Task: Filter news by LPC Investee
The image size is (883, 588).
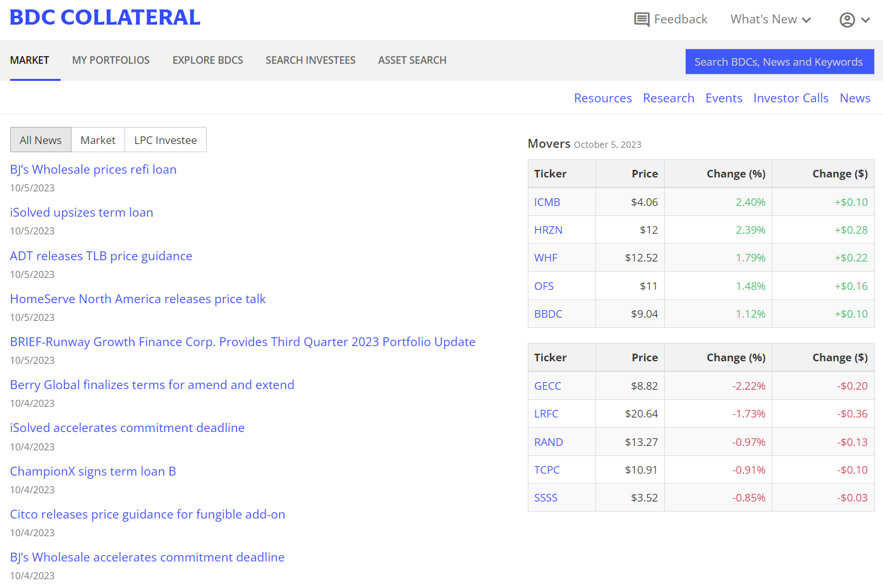Action: (166, 140)
